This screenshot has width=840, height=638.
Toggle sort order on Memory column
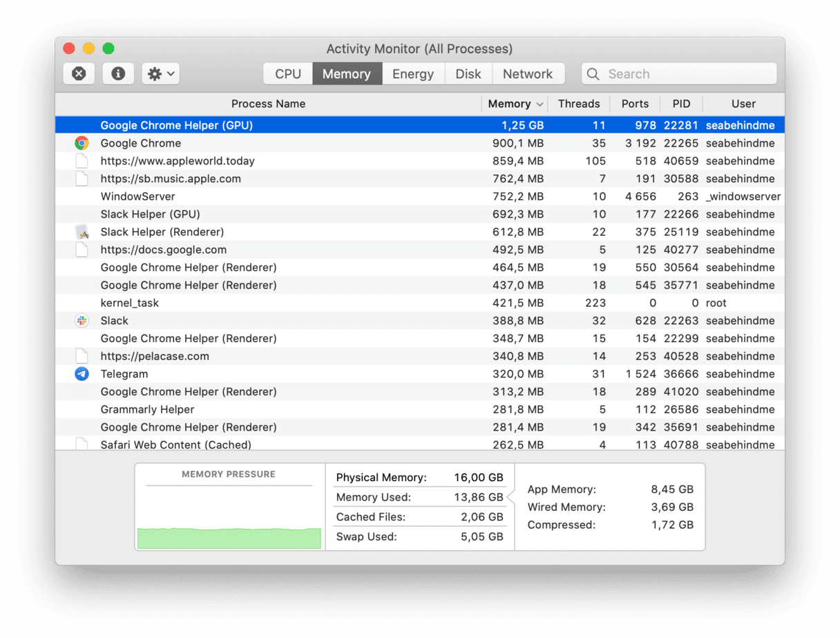pos(514,104)
